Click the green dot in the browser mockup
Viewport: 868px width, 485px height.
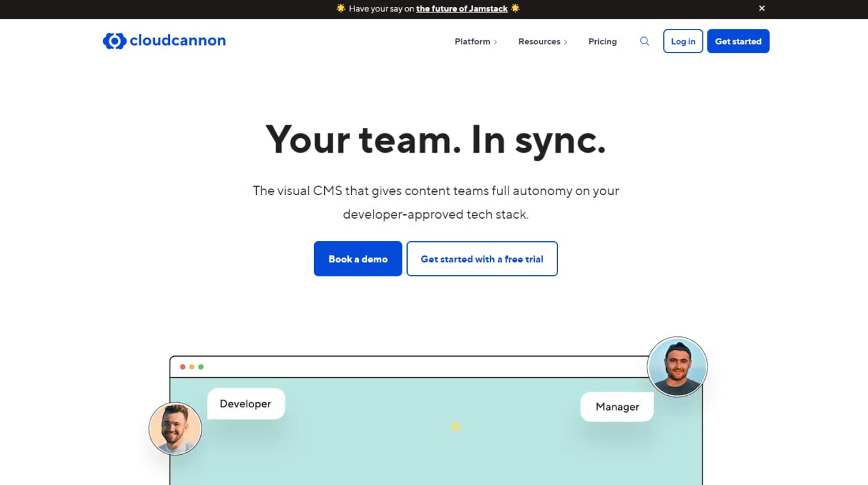[x=202, y=366]
